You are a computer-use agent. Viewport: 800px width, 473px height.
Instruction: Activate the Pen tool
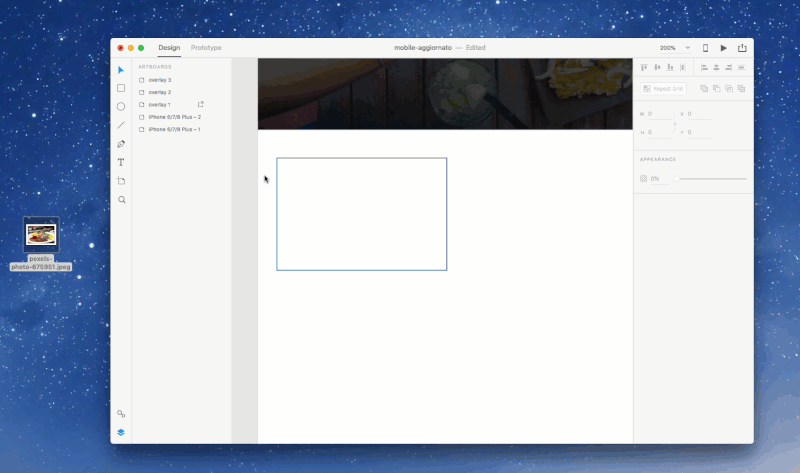click(121, 144)
